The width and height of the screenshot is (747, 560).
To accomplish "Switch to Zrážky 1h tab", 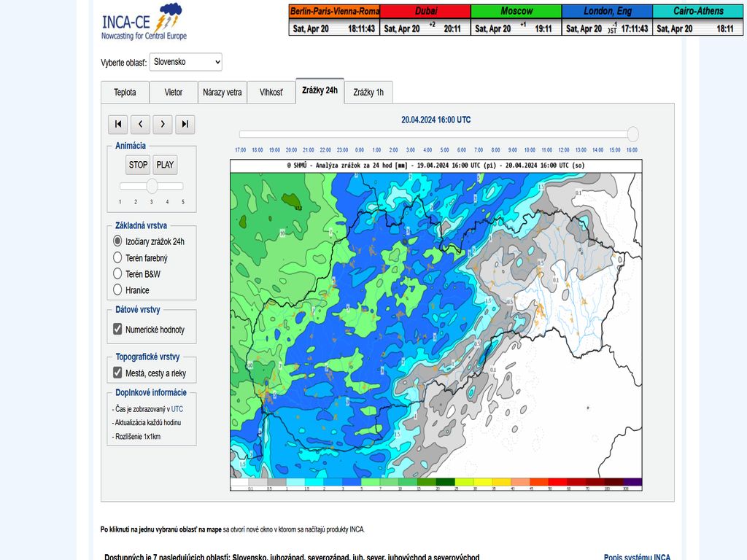I will (x=368, y=93).
